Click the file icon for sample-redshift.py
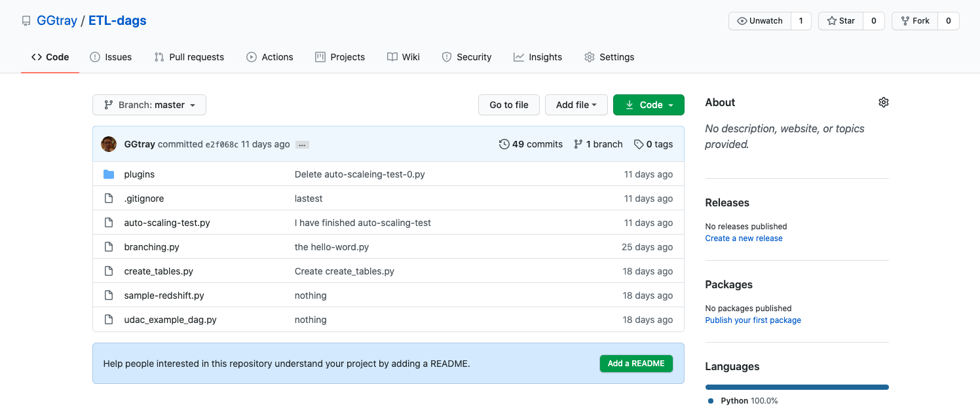 (x=109, y=295)
